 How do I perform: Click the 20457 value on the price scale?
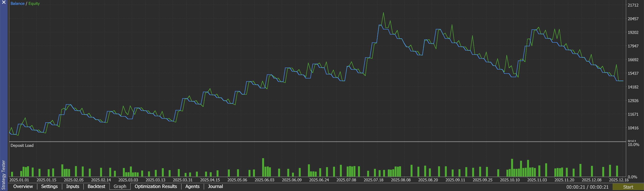[x=633, y=19]
